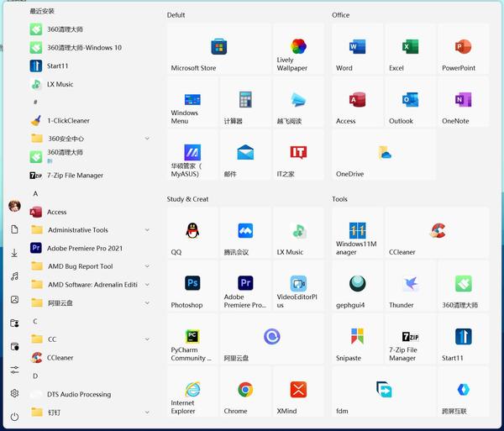Screen dimensions: 504x431
Task: Launch the Chrome tile
Action: 245,392
